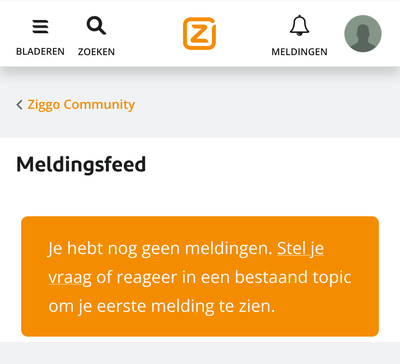Click the back chevron before Ziggo Community
This screenshot has height=364, width=400.
coord(19,105)
